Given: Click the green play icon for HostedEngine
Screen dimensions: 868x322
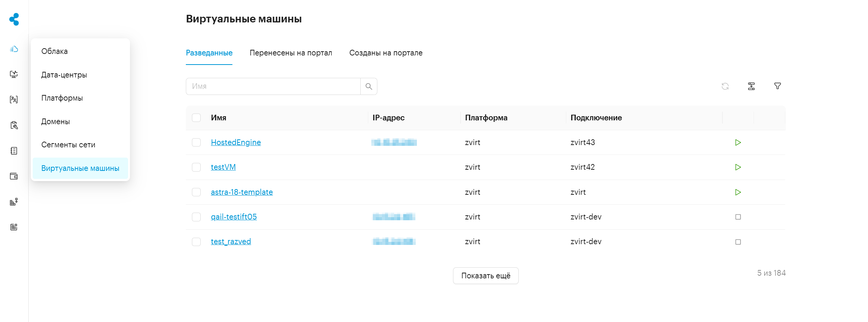Looking at the screenshot, I should [x=738, y=142].
